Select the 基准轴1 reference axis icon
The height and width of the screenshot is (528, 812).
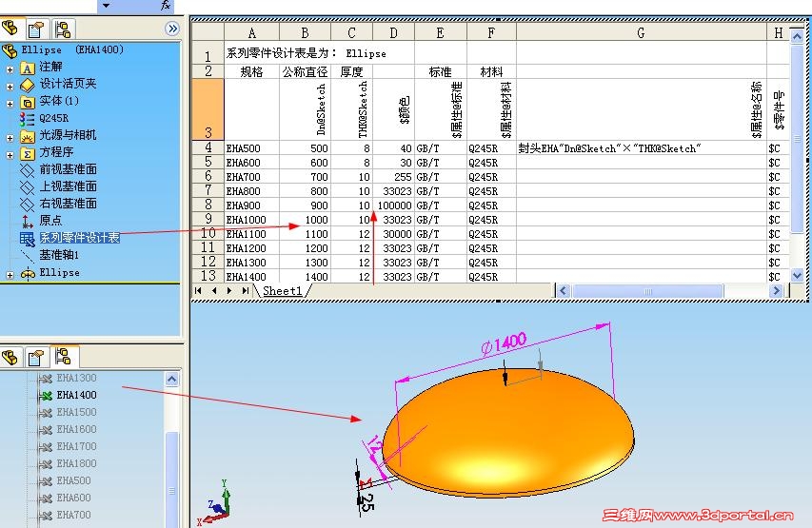click(28, 256)
